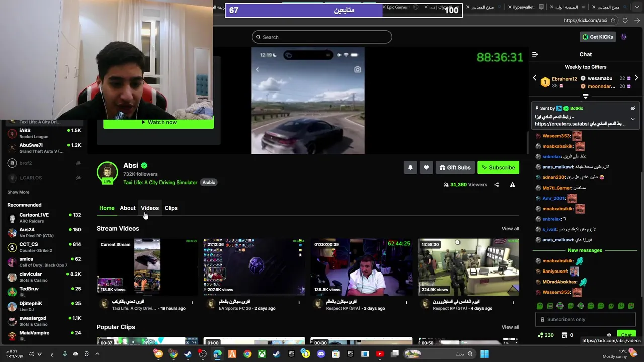View all Popular Clips
This screenshot has height=362, width=644.
[x=510, y=327]
